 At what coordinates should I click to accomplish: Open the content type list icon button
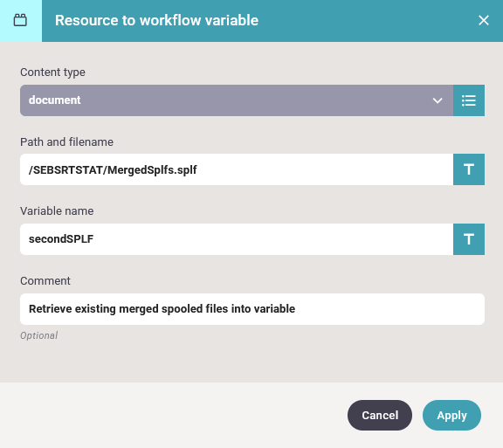[x=469, y=100]
